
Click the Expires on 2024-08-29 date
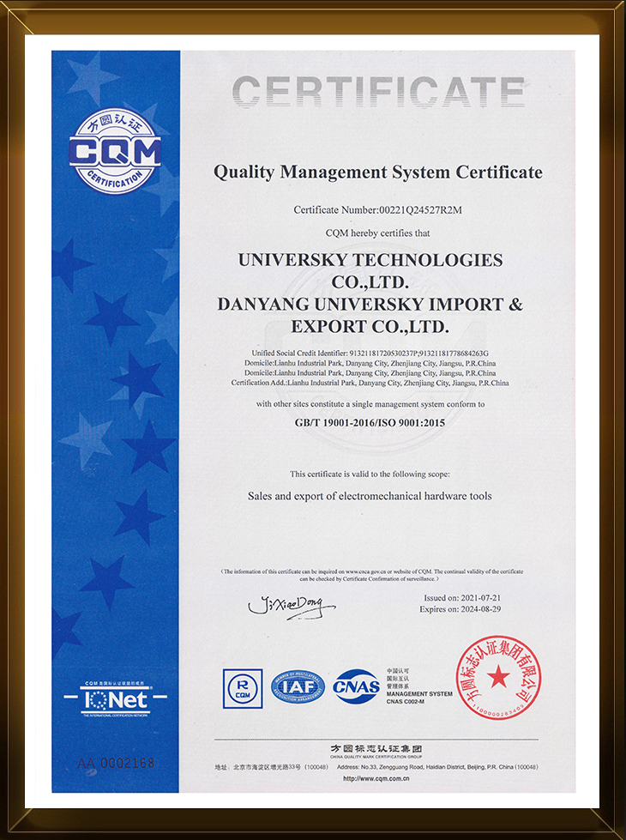pyautogui.click(x=460, y=609)
